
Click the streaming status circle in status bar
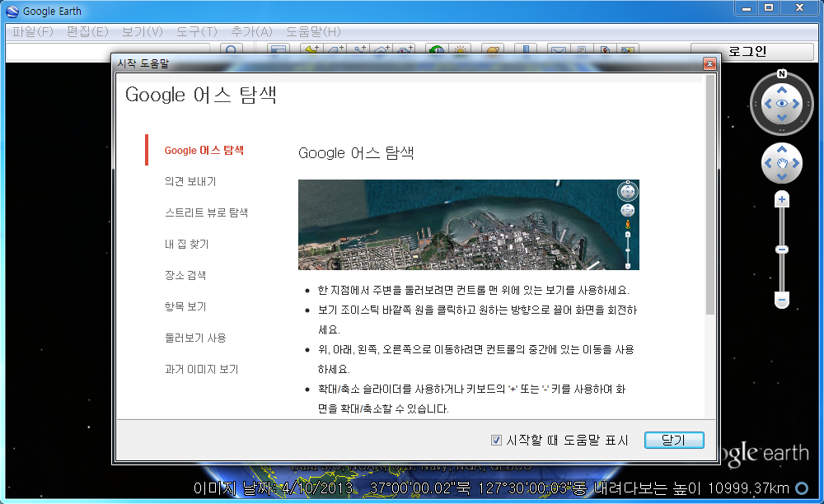tap(802, 488)
